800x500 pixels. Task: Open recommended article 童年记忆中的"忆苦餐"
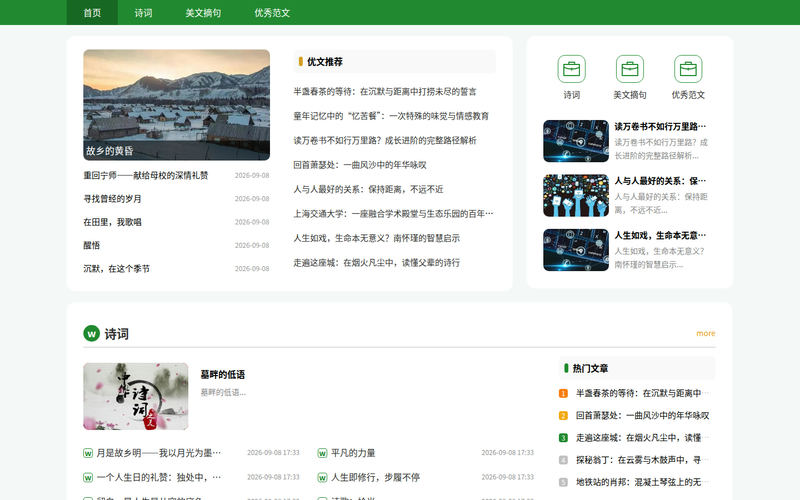391,116
